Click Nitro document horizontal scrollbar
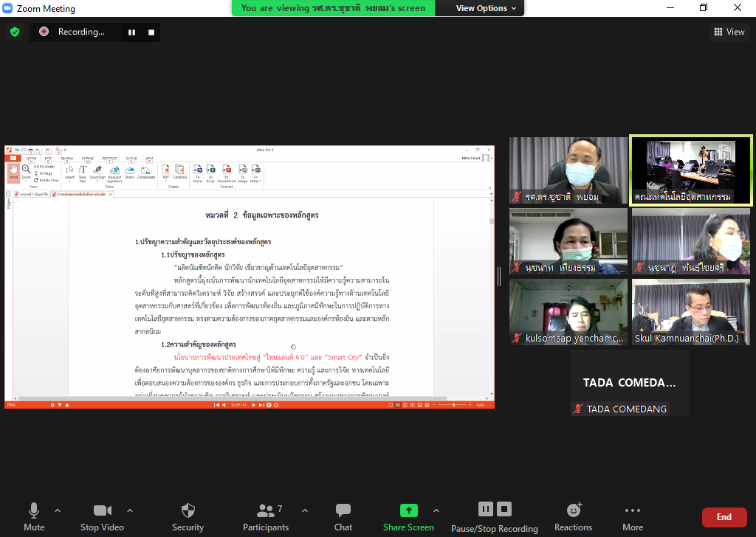 (231, 398)
